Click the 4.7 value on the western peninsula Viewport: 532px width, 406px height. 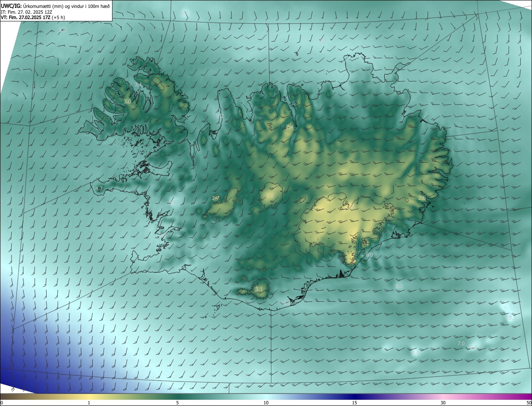click(x=99, y=188)
